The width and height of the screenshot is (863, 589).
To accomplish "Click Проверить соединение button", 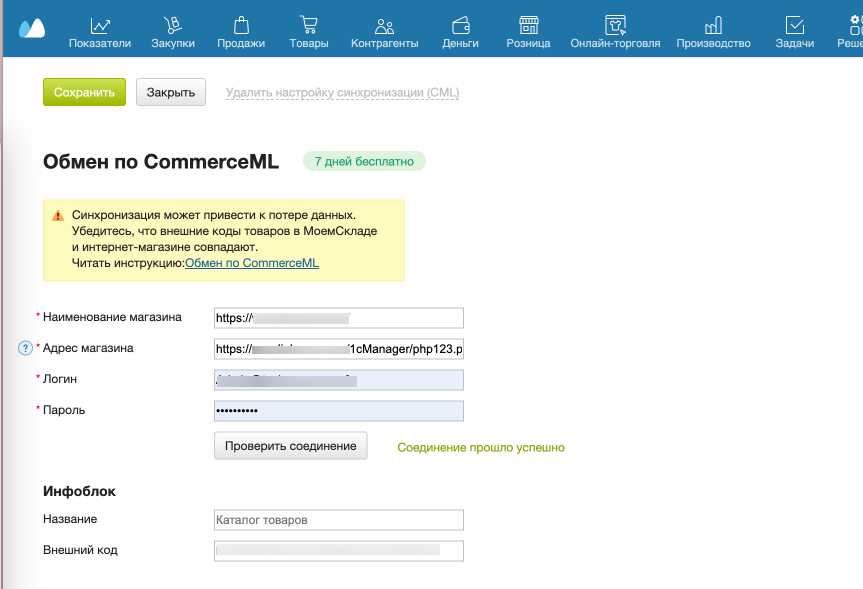I will pos(291,446).
